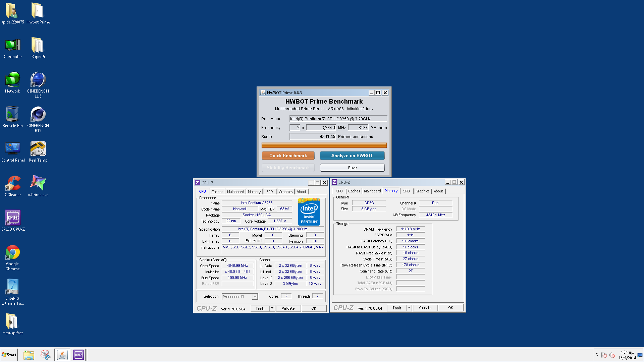Open the Hexuspifast folder icon
This screenshot has height=362, width=644.
(12, 324)
